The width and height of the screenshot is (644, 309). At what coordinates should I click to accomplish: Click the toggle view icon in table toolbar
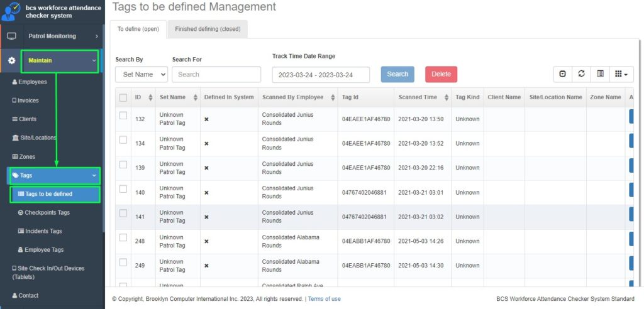point(601,74)
